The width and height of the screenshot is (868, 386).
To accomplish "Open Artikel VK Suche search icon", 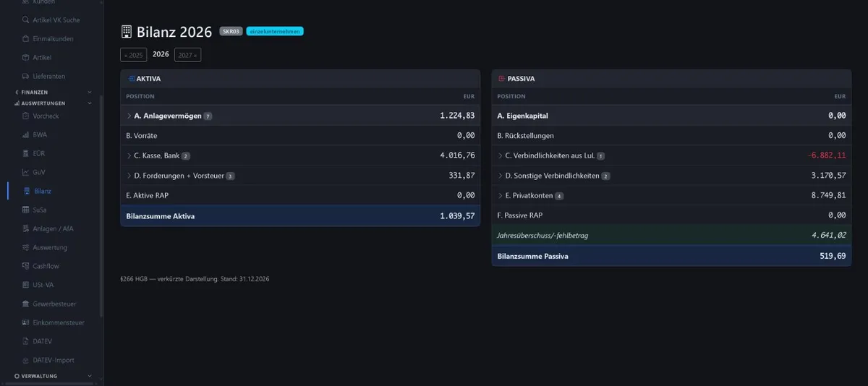I will 26,20.
